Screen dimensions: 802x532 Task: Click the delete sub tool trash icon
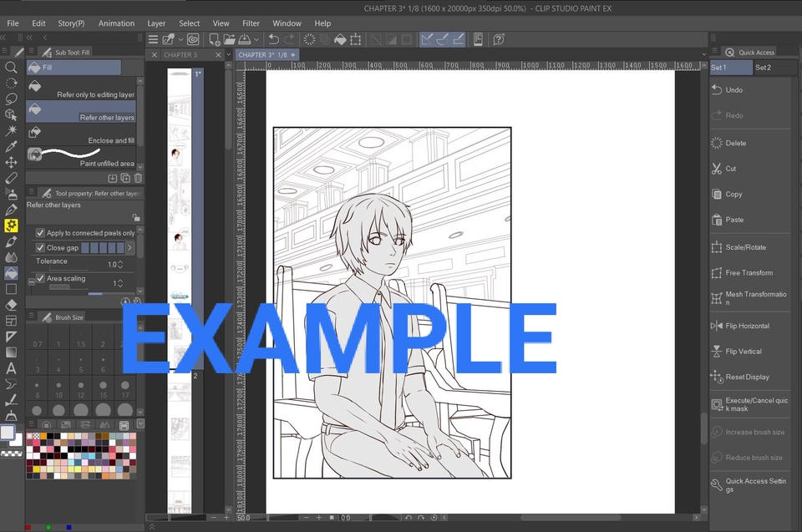pos(139,179)
